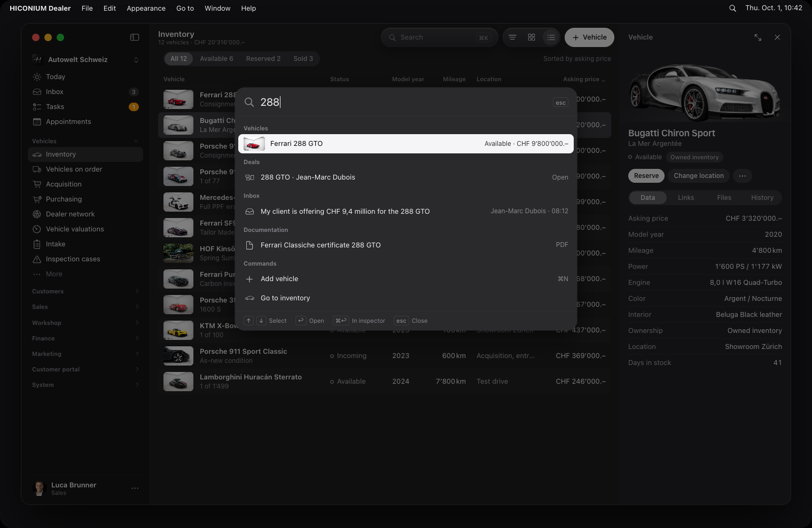Click the 288 search input field
Image resolution: width=812 pixels, height=528 pixels.
pyautogui.click(x=403, y=102)
